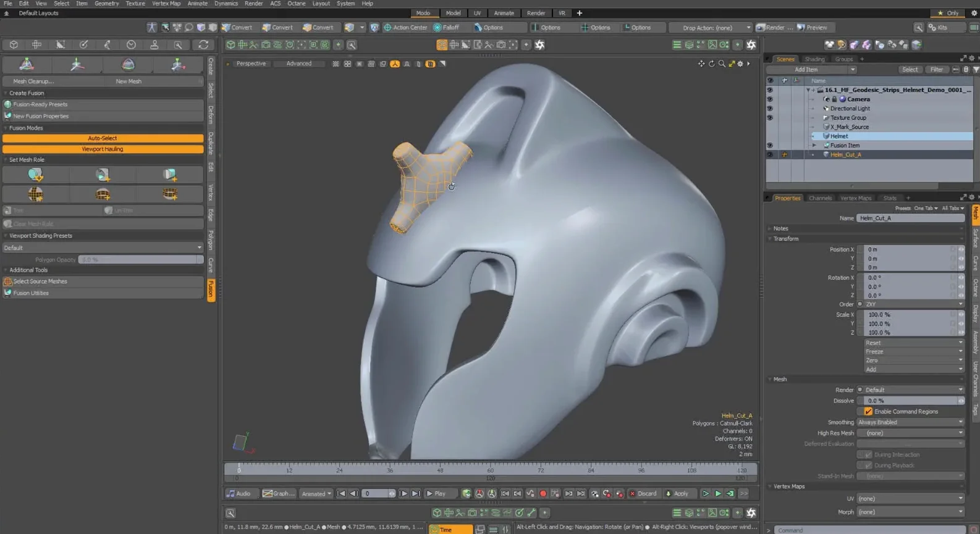Image resolution: width=980 pixels, height=534 pixels.
Task: Click the search icon at top right
Action: pyautogui.click(x=919, y=27)
